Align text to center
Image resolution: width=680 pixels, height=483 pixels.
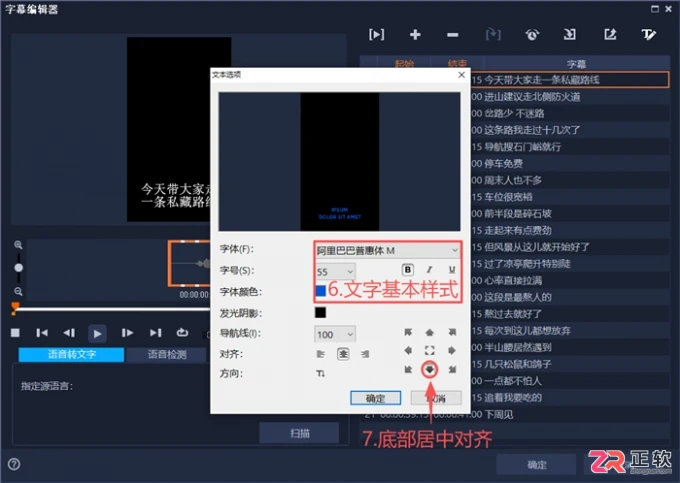pyautogui.click(x=343, y=354)
